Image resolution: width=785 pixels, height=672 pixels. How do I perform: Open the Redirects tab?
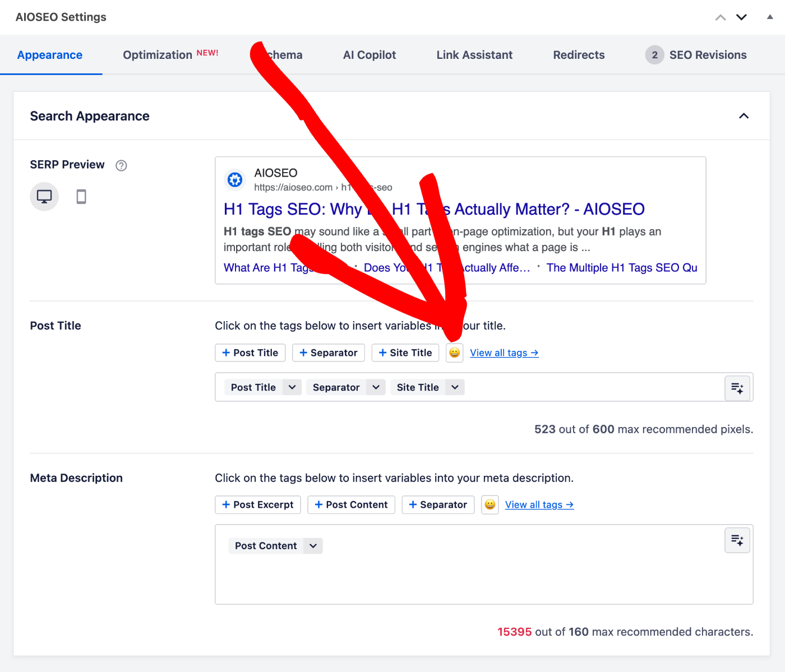tap(579, 55)
